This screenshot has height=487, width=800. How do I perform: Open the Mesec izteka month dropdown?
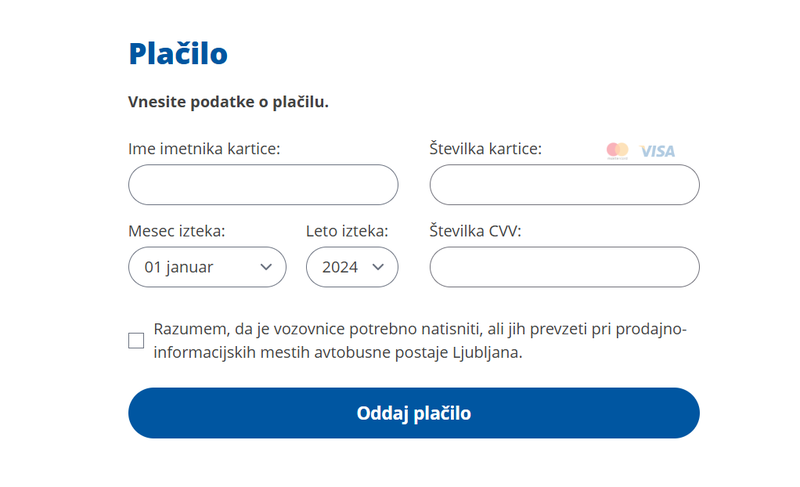pos(207,267)
